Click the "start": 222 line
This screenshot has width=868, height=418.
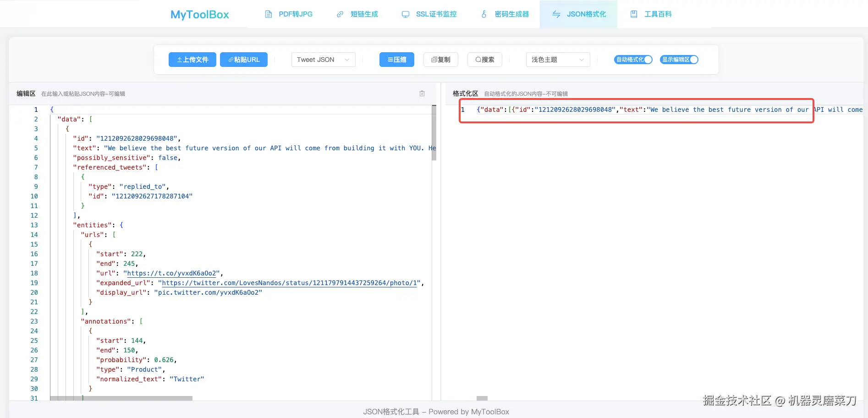[x=121, y=254]
